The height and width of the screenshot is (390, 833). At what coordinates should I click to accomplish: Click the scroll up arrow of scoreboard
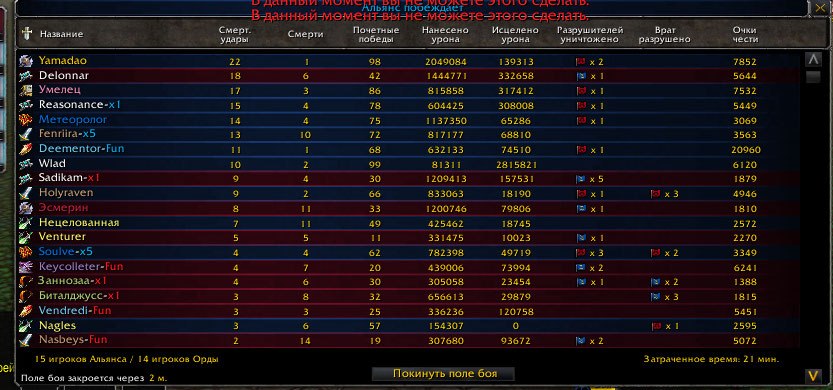pos(813,59)
